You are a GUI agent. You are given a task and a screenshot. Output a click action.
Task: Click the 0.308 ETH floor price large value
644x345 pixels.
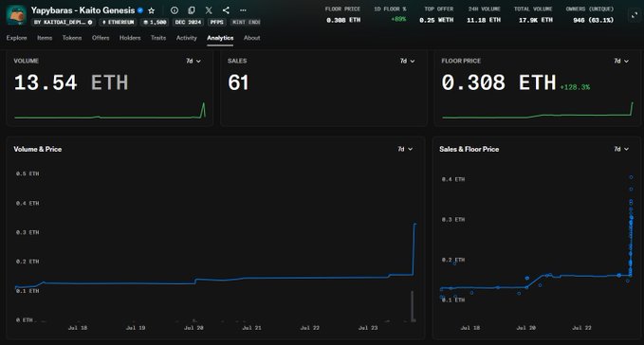499,82
